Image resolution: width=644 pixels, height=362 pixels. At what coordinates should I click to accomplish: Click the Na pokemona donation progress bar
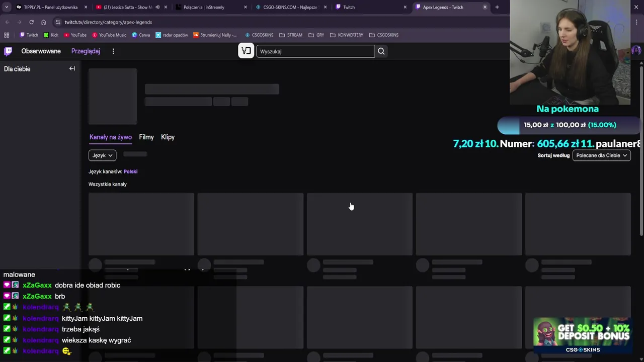569,125
